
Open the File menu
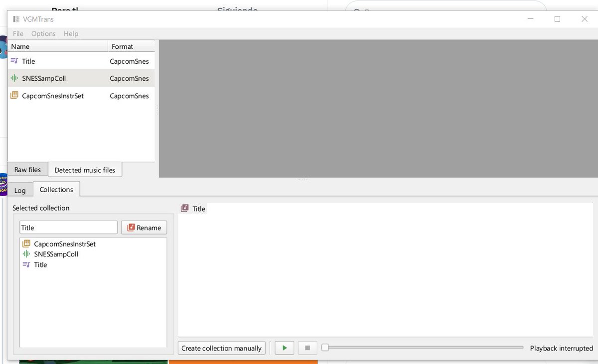(18, 33)
